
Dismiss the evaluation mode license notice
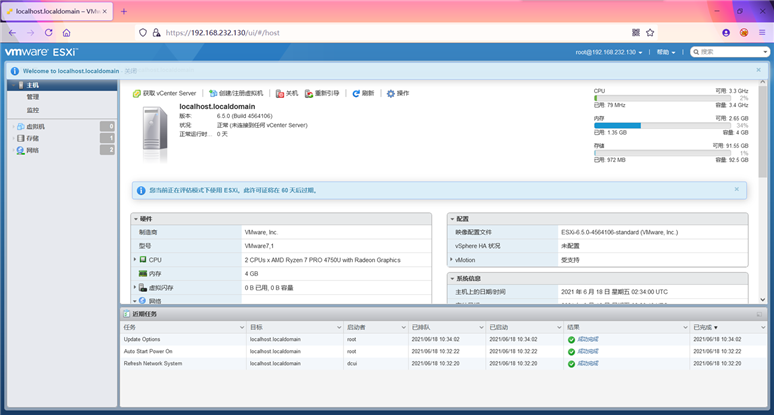[x=736, y=189]
